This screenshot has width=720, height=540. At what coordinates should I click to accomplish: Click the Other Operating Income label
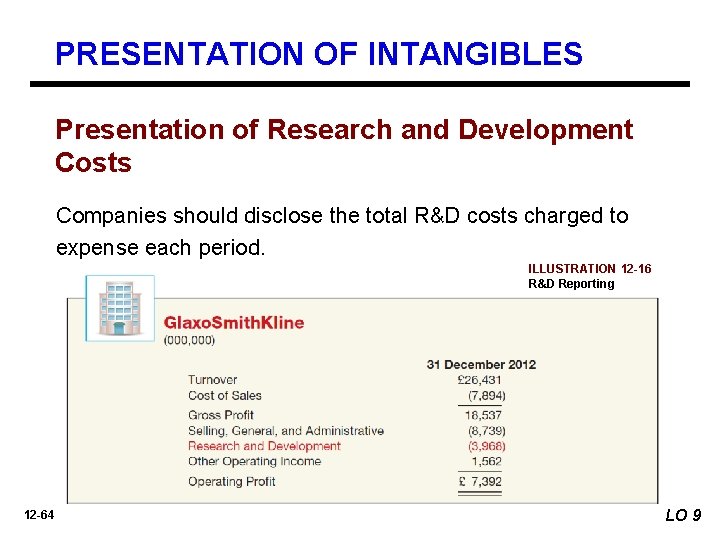click(x=254, y=461)
